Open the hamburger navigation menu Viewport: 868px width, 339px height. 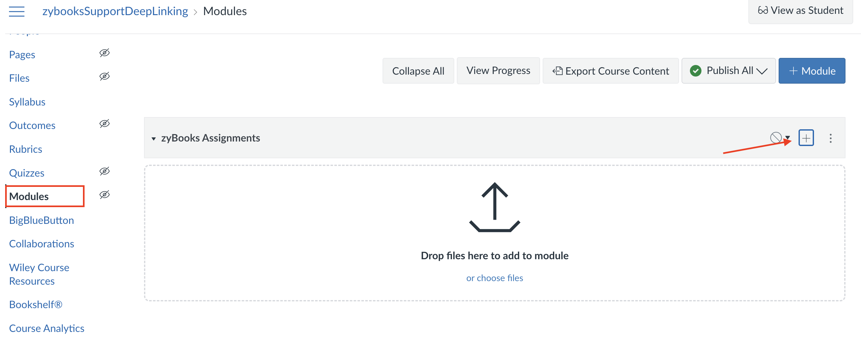(16, 11)
